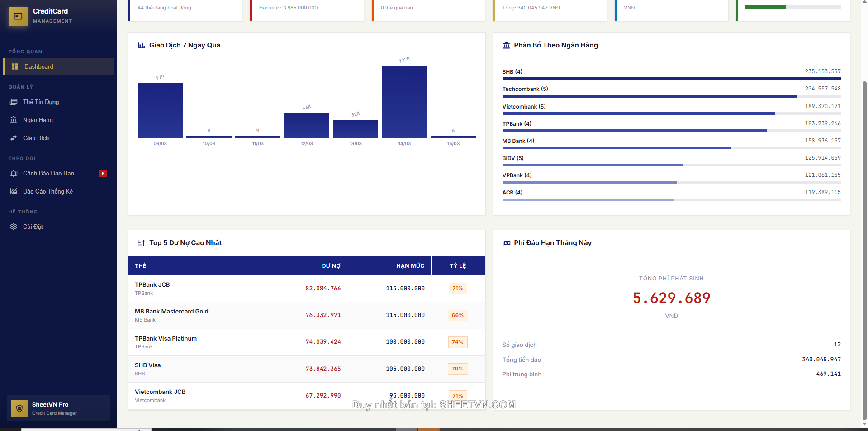Click the Giao Dịch transfer arrows icon
The height and width of the screenshot is (431, 868).
(14, 138)
